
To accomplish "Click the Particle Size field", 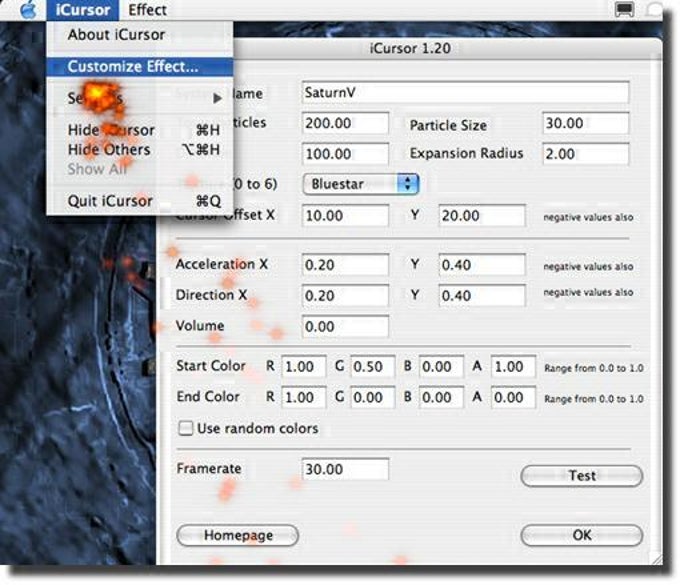I will point(585,123).
